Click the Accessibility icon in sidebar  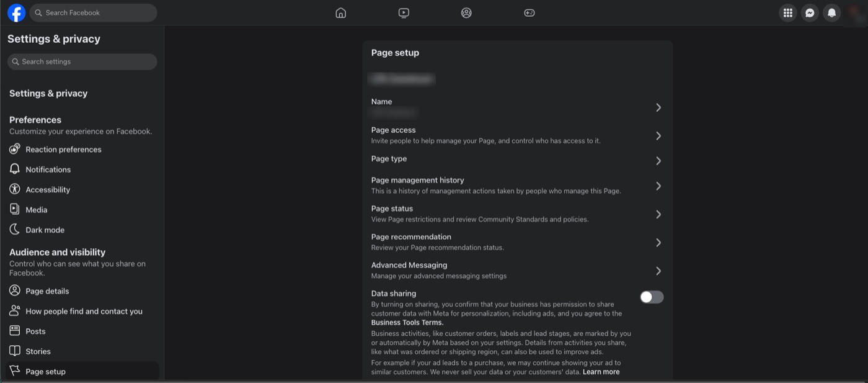(x=15, y=189)
